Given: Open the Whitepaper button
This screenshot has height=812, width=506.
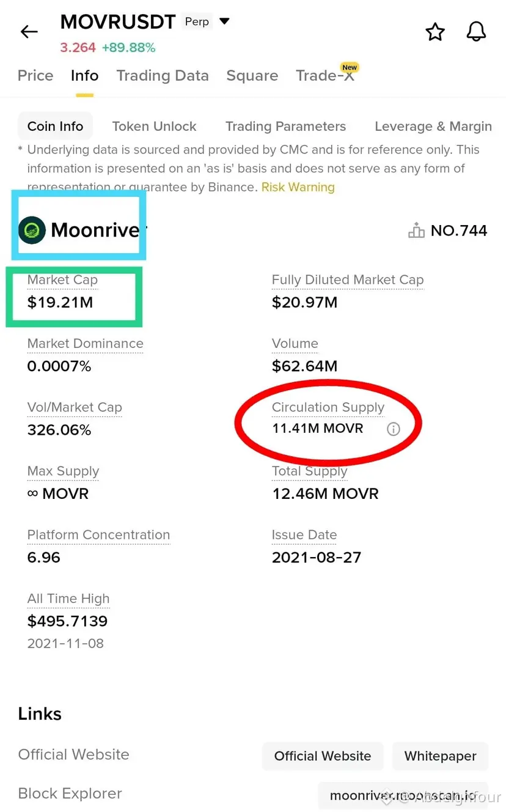Looking at the screenshot, I should point(440,756).
